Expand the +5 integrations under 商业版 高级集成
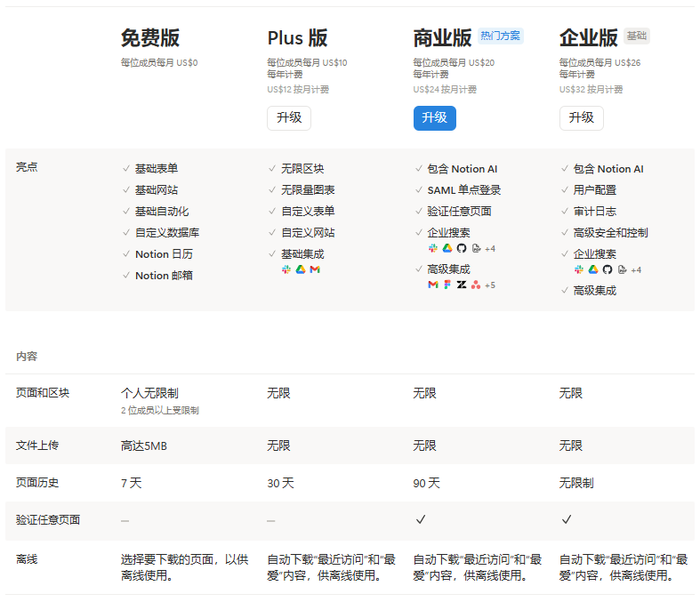 [490, 285]
